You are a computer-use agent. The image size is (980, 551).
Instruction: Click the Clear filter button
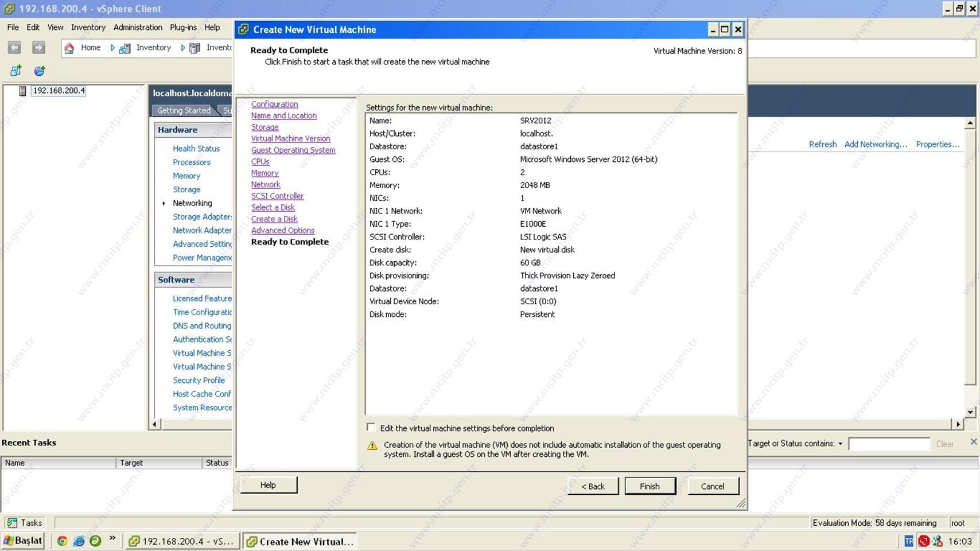(945, 444)
